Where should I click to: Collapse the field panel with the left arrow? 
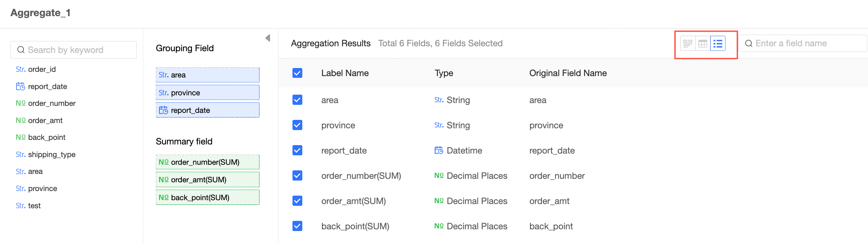coord(268,38)
